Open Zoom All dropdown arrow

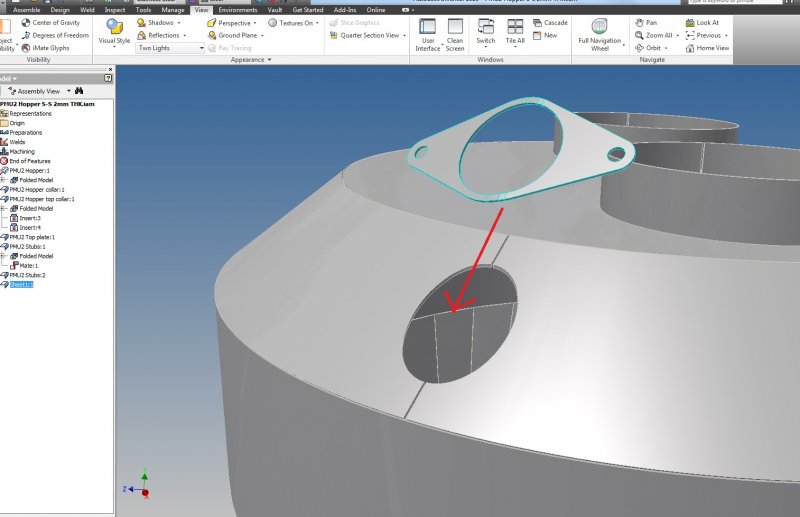point(678,36)
